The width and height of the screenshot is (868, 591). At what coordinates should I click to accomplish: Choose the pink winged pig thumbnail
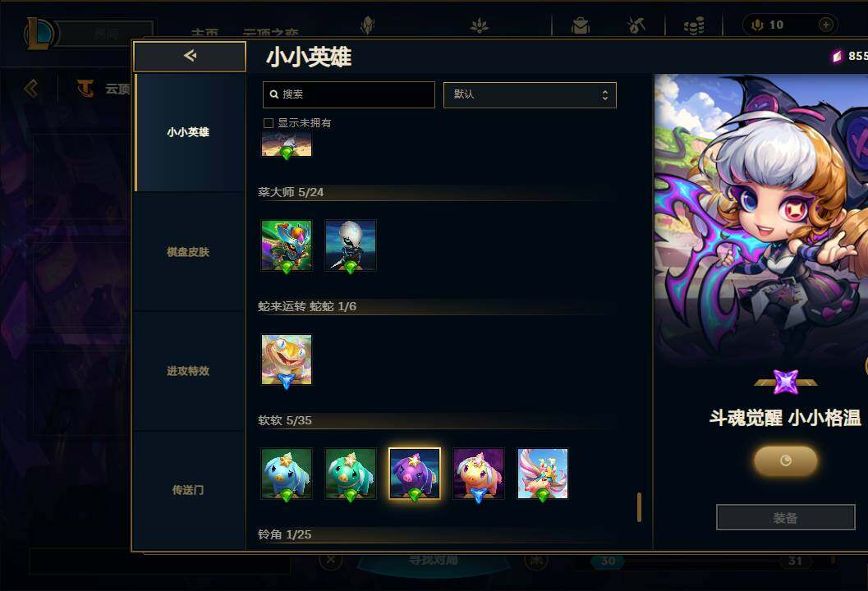[543, 474]
